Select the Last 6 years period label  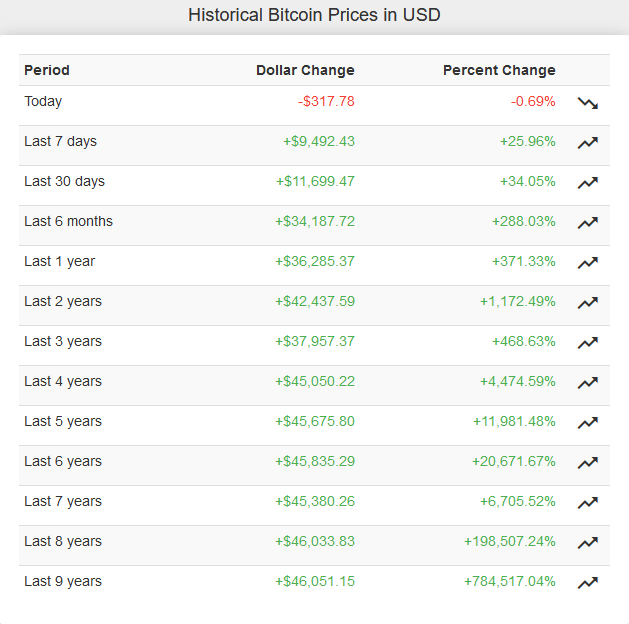click(63, 461)
